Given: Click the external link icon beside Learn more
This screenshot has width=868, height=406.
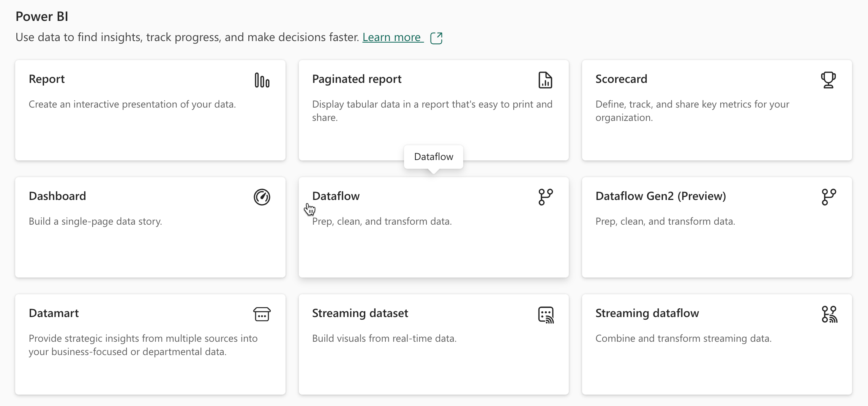Looking at the screenshot, I should [x=437, y=38].
